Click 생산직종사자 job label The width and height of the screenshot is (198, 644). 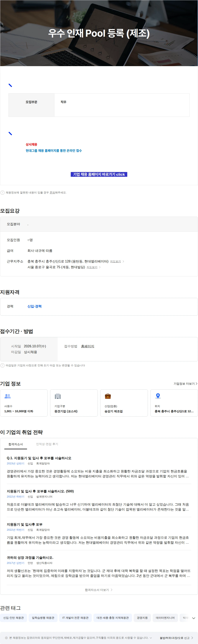[x=44, y=563]
